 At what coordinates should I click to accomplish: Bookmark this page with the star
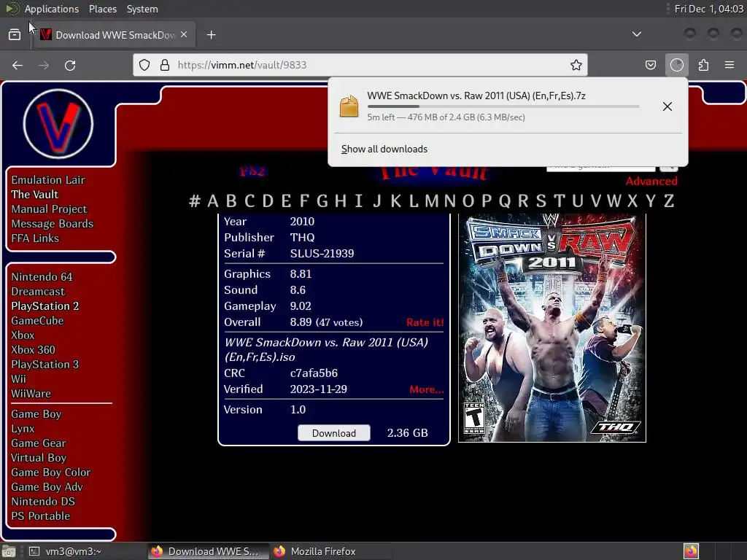[576, 65]
